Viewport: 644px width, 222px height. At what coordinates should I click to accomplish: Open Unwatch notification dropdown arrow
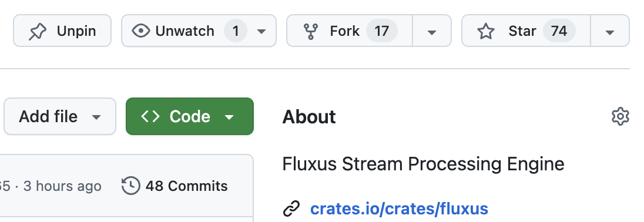pyautogui.click(x=261, y=32)
